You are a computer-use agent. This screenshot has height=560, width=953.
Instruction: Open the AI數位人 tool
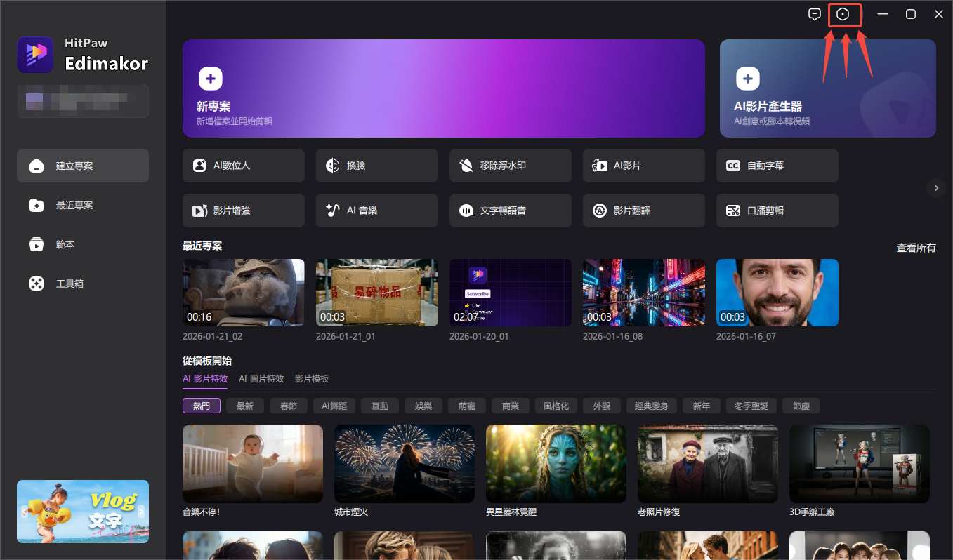pos(243,166)
